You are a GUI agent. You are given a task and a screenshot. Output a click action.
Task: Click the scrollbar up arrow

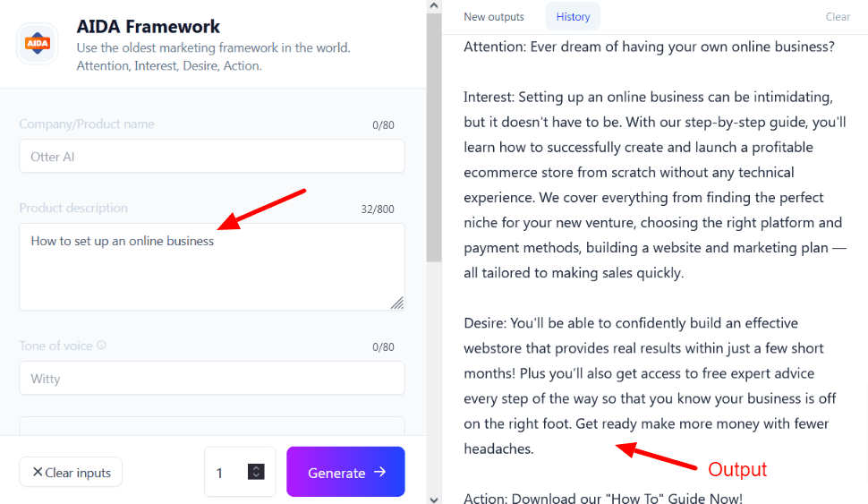coord(434,6)
